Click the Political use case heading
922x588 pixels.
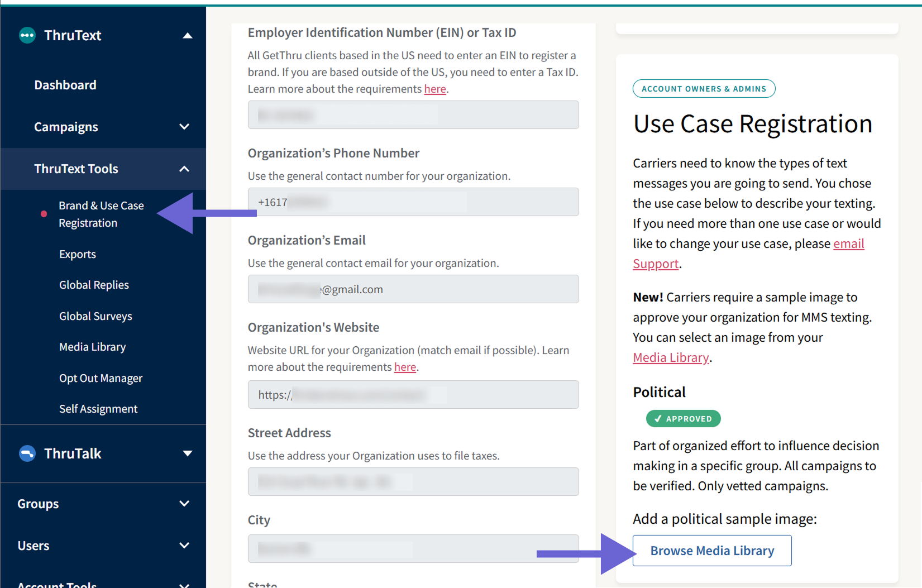[659, 392]
